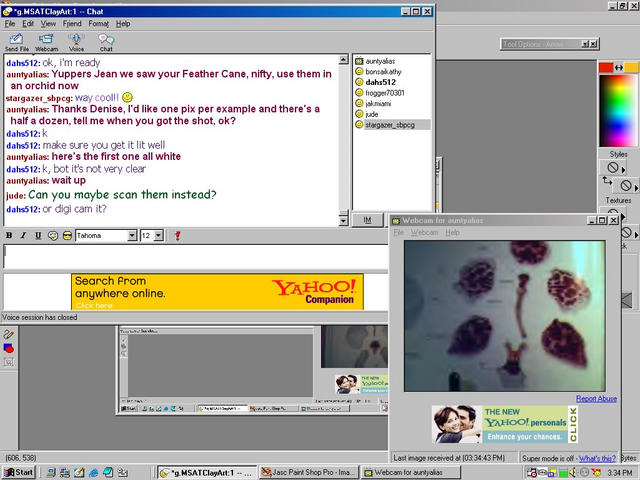
Task: Click the Send File toolbar icon
Action: (x=17, y=42)
